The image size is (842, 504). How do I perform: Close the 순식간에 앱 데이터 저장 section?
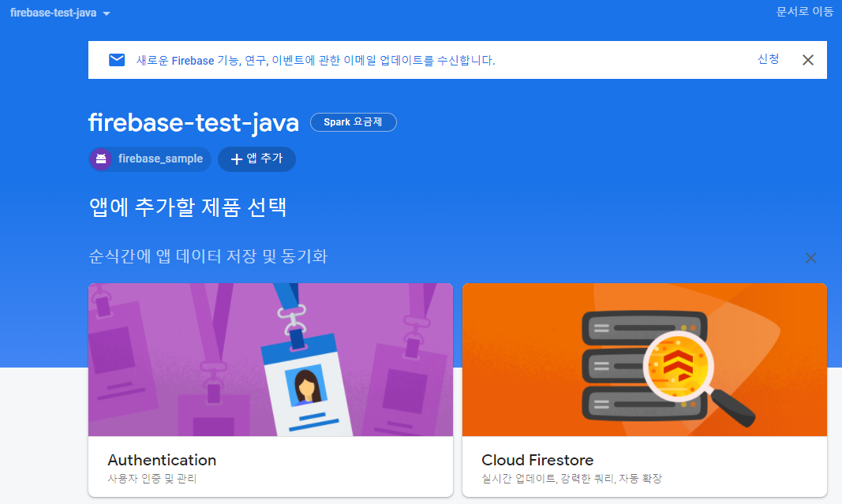pyautogui.click(x=811, y=258)
